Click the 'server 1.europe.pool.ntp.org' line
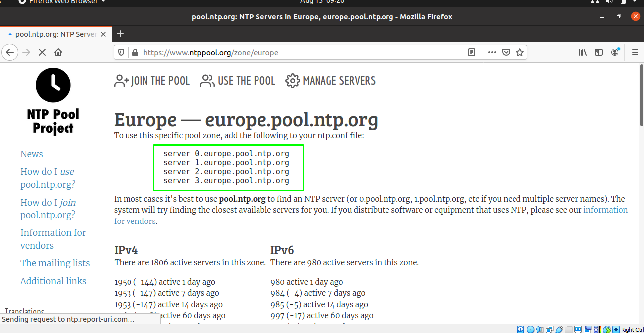 point(226,163)
